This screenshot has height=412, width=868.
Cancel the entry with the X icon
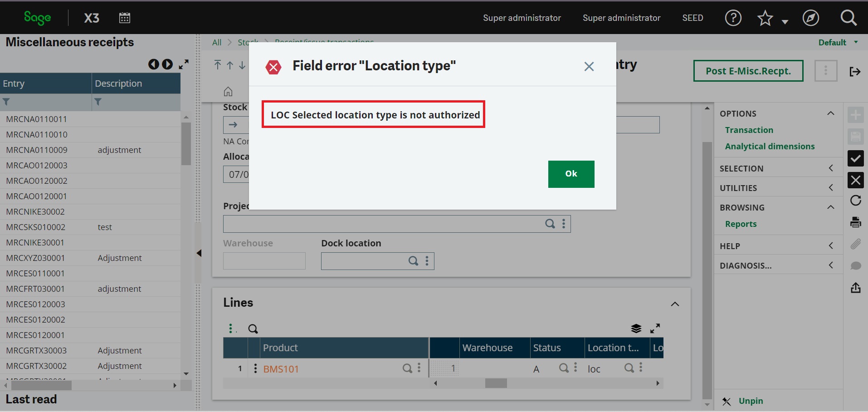pyautogui.click(x=856, y=180)
